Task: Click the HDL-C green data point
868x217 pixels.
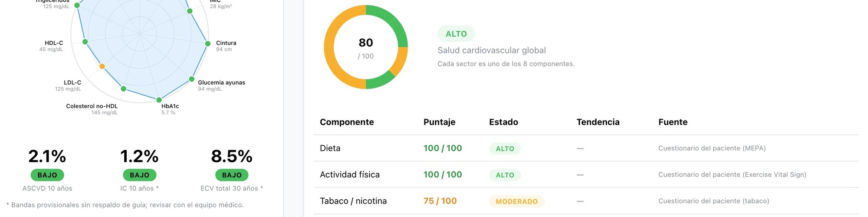Action: click(x=85, y=42)
